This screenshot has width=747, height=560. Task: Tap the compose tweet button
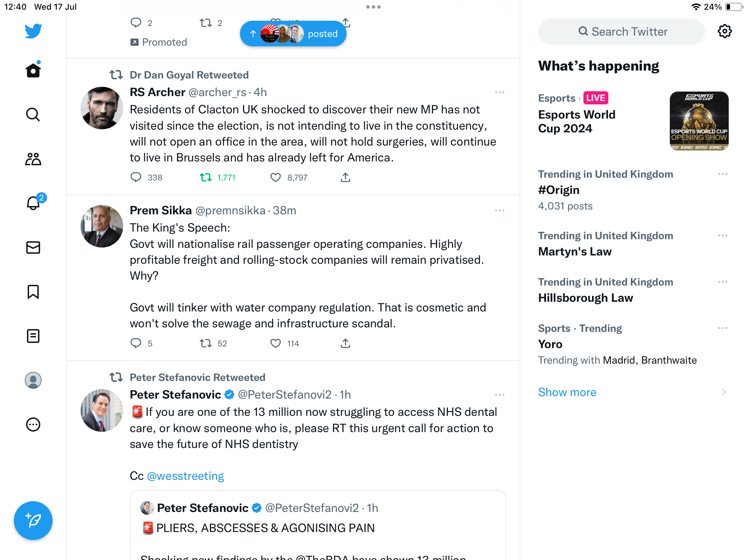click(33, 521)
